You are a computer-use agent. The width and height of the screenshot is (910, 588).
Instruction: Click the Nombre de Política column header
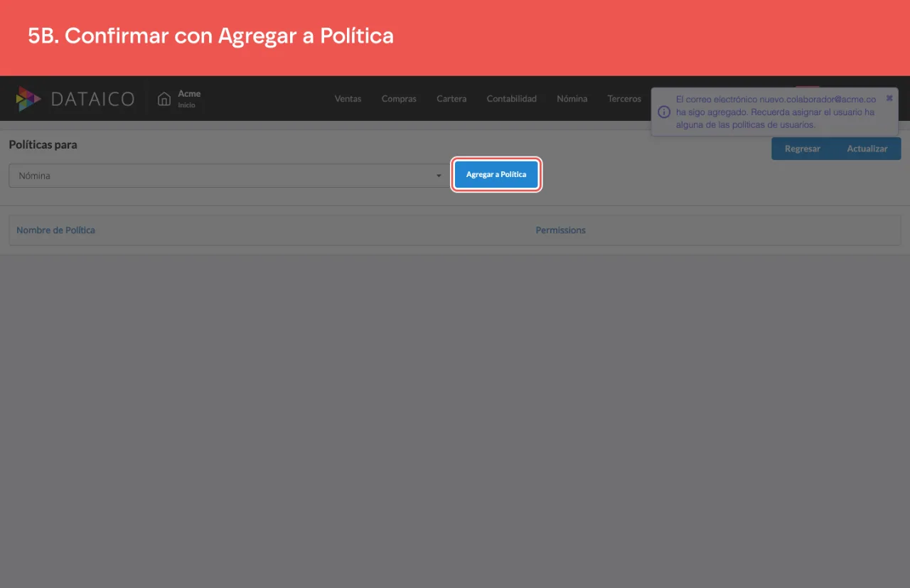tap(55, 230)
